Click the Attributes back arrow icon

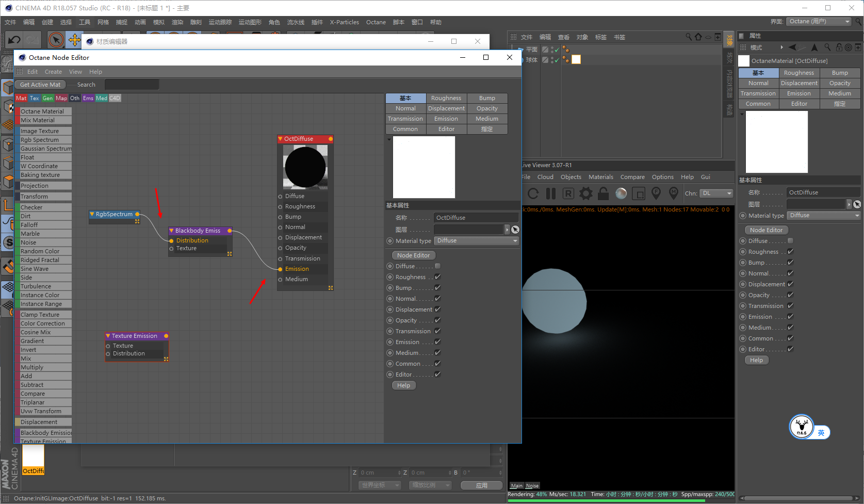(x=793, y=47)
